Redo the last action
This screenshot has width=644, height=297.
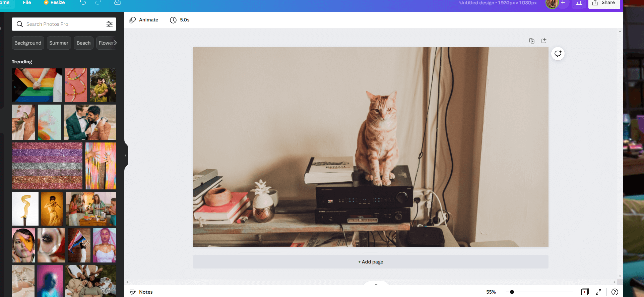tap(98, 3)
